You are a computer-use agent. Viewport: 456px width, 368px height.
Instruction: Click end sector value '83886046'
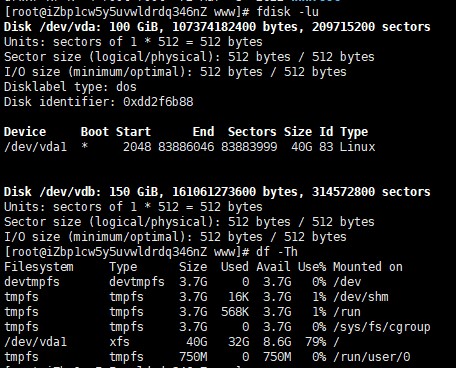186,147
